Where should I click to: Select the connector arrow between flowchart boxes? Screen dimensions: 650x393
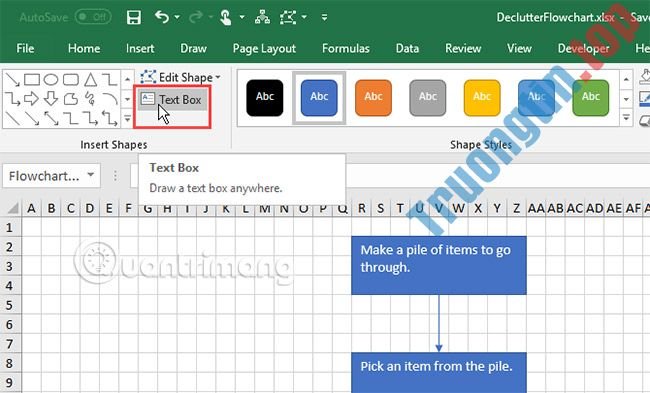(439, 323)
